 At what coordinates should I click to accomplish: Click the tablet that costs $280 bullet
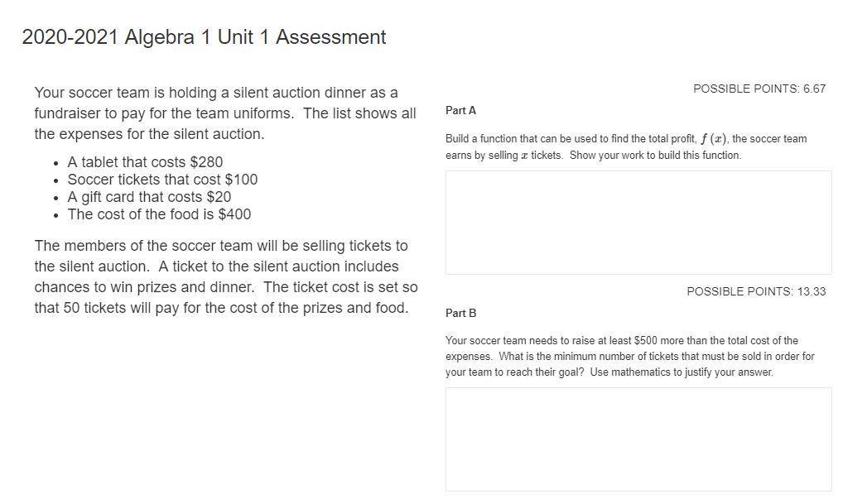point(145,161)
